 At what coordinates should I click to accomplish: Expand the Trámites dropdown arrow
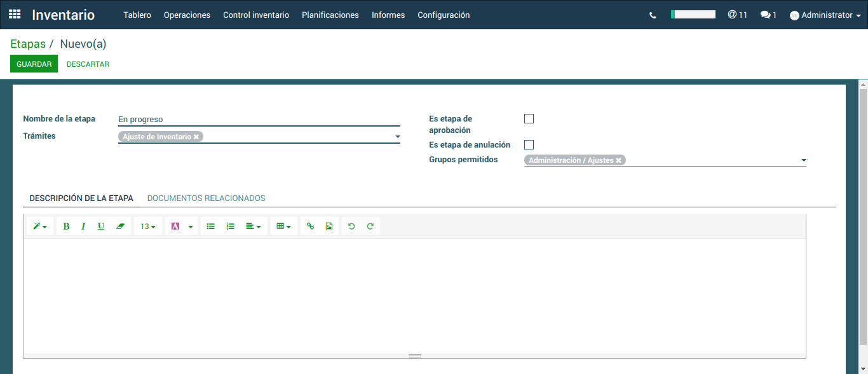[x=397, y=137]
